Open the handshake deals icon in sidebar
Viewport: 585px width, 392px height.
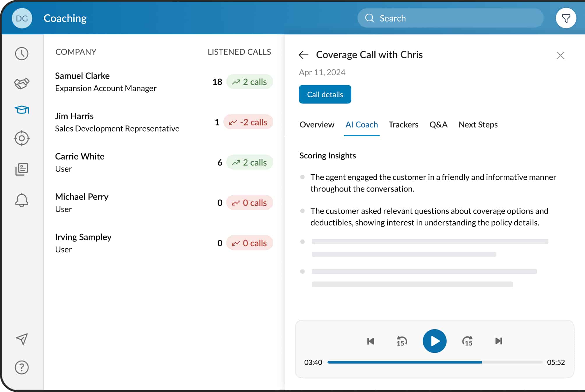[x=22, y=84]
